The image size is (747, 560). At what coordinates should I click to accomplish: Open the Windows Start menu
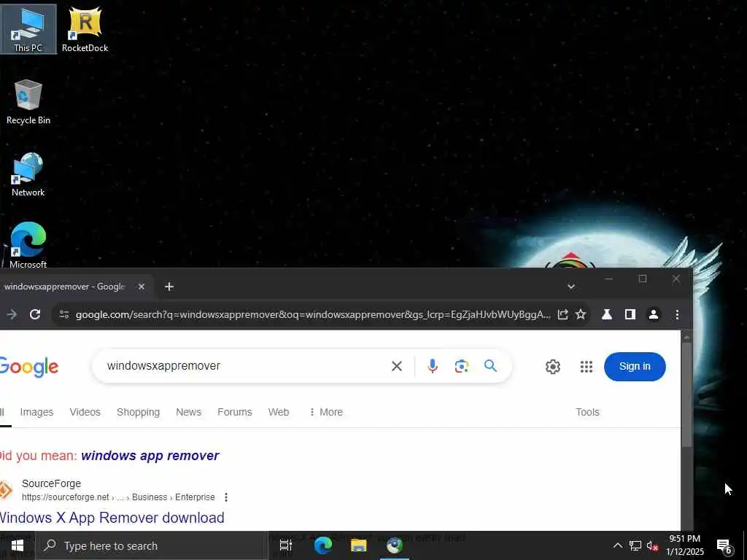tap(18, 545)
